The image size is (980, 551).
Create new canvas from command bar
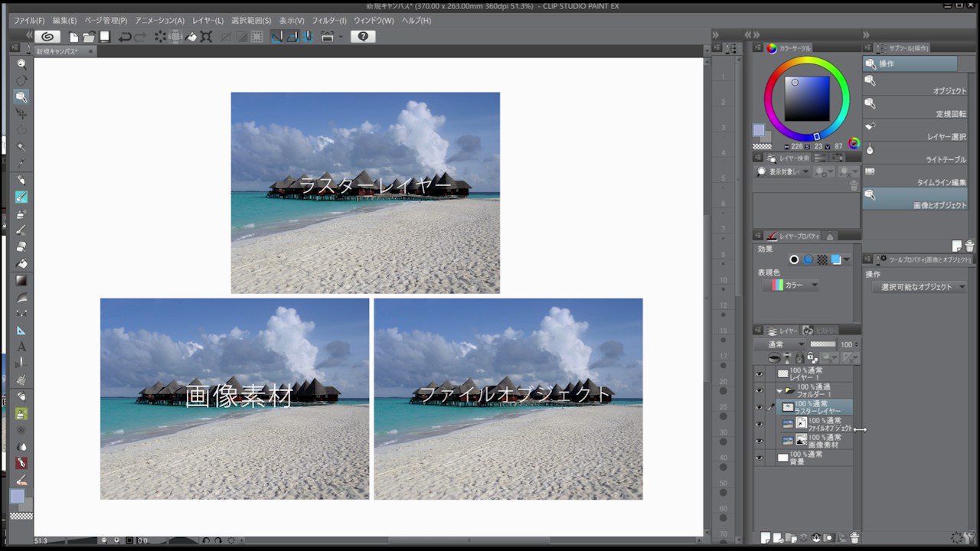point(73,36)
